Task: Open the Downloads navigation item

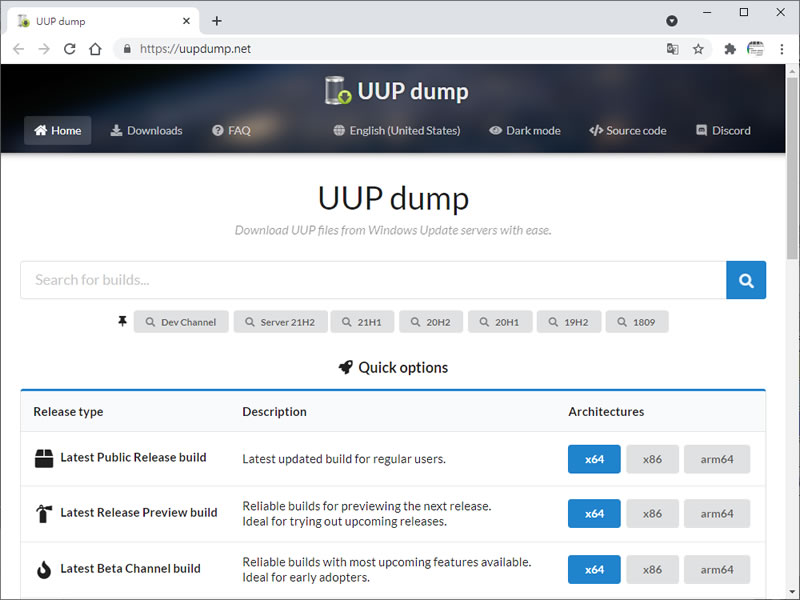Action: pyautogui.click(x=146, y=131)
